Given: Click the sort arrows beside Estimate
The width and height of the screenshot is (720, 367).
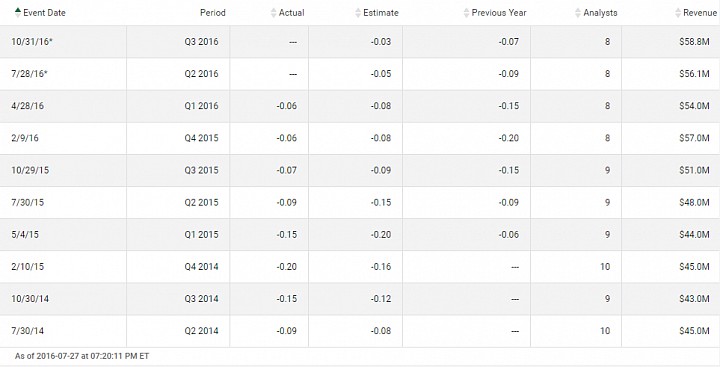Looking at the screenshot, I should [358, 13].
